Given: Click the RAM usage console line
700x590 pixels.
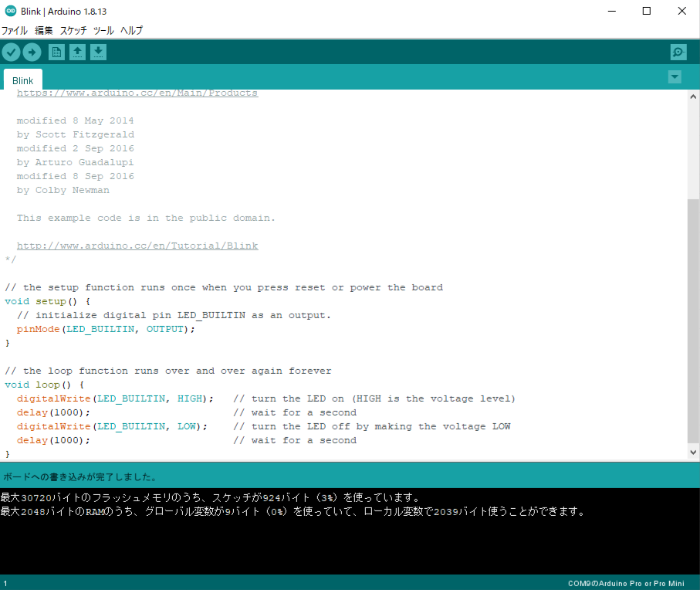Looking at the screenshot, I should pyautogui.click(x=293, y=511).
